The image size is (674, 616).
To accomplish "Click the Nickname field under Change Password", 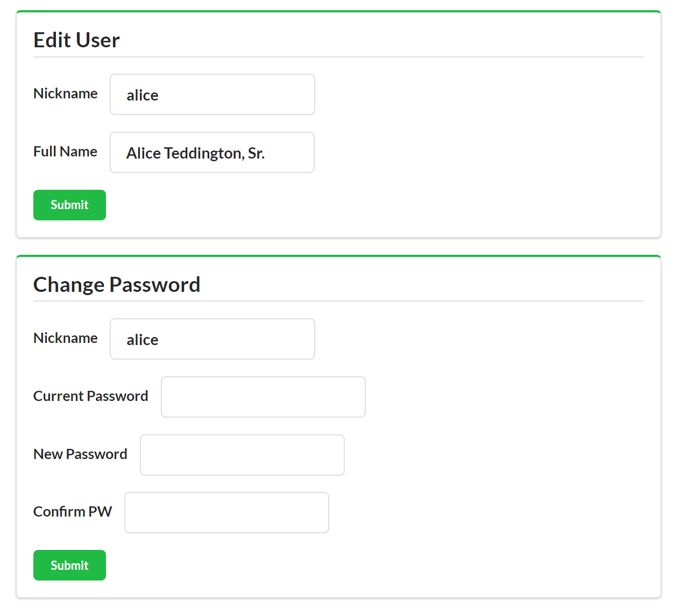I will 212,339.
